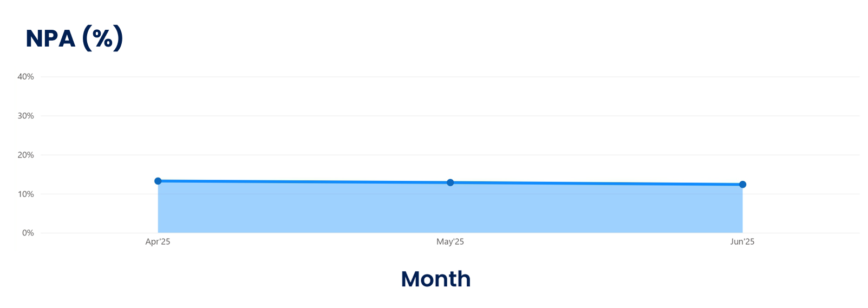Click the 0% y-axis label
The width and height of the screenshot is (868, 308).
coord(28,233)
